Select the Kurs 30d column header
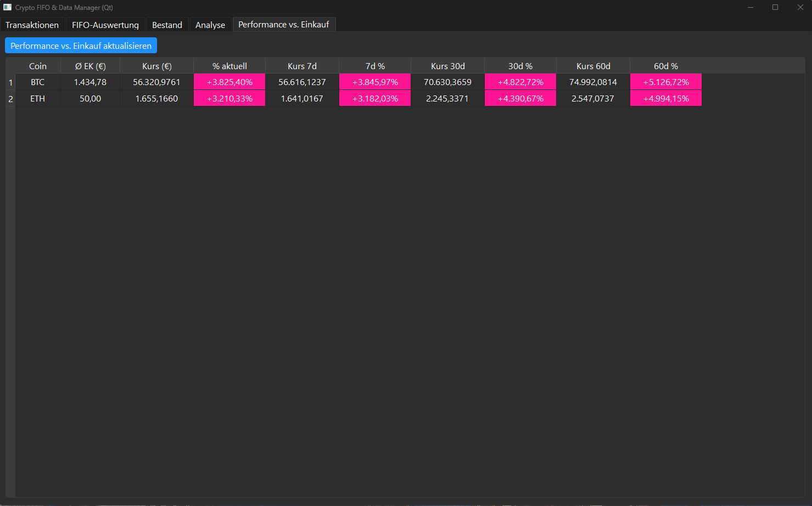Screen dimensions: 812x506 pyautogui.click(x=447, y=66)
